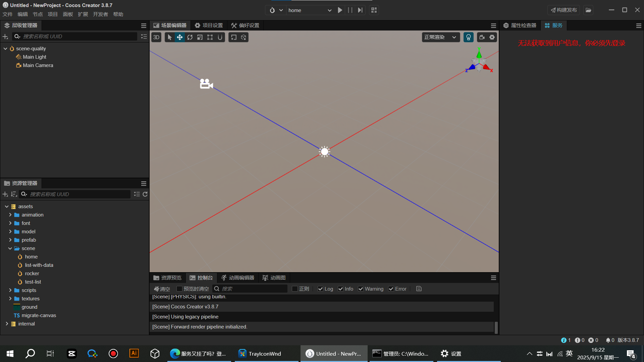The image size is (644, 362).
Task: Click the refresh icon in the assets panel
Action: (145, 194)
